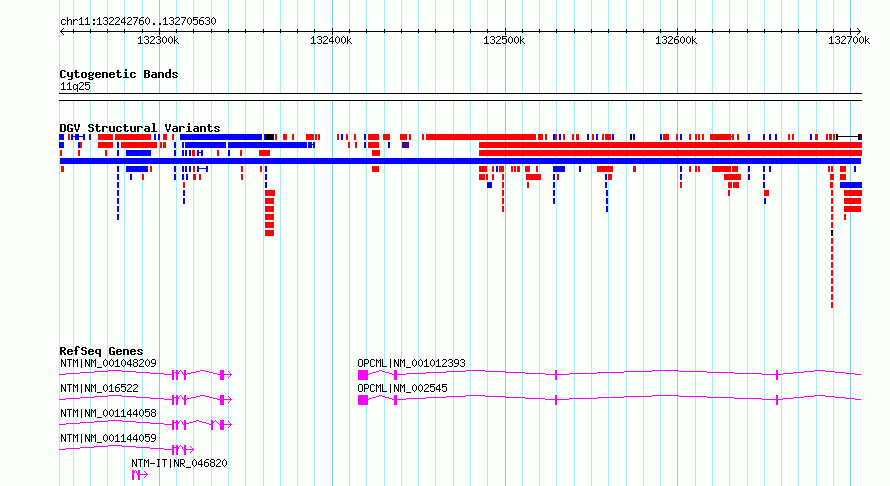Viewport: 890px width, 486px height.
Task: Open the OPCML|NM_002545 transcript label
Action: tap(402, 388)
